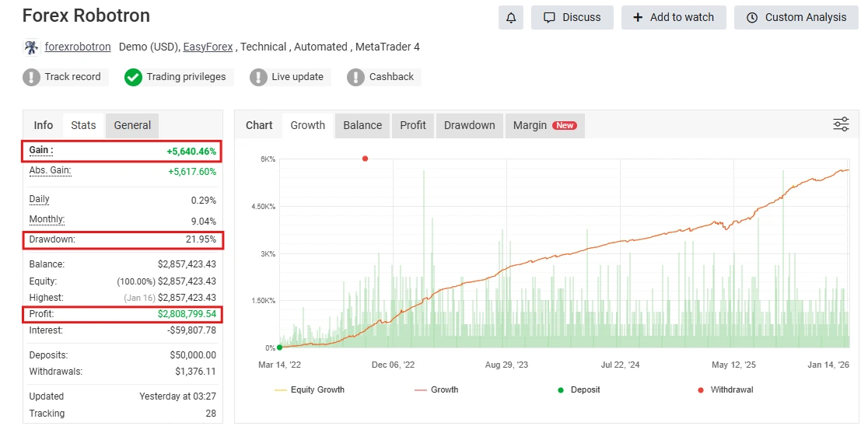Click the Live update warning icon

(x=258, y=77)
